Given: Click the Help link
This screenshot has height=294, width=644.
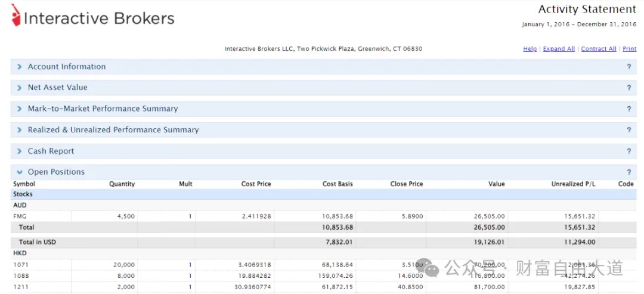Looking at the screenshot, I should click(530, 49).
